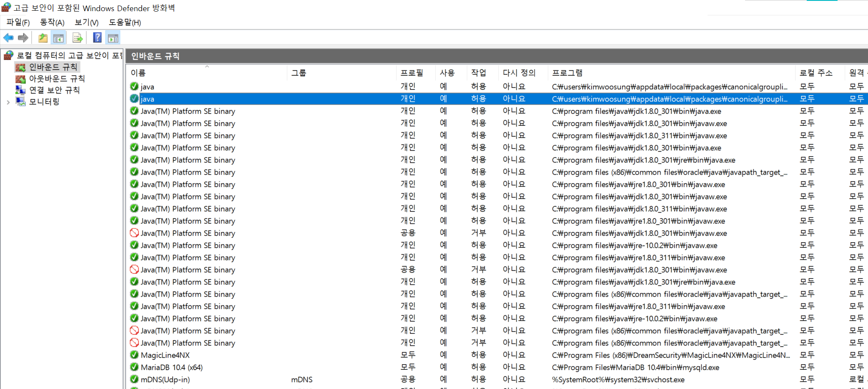Click 공용 profile cell of mDNS(Udp-in) row
The image size is (868, 389).
tap(408, 380)
